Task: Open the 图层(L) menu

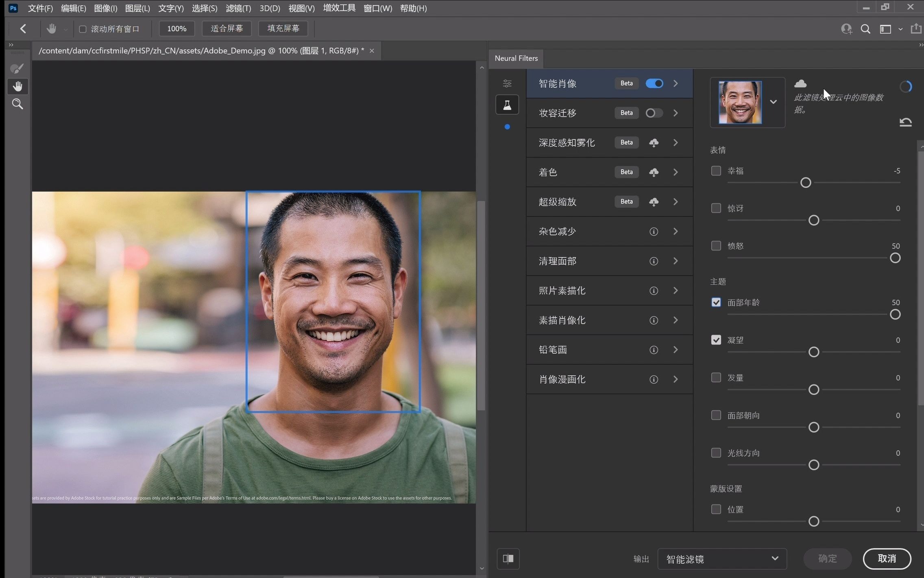Action: click(137, 8)
